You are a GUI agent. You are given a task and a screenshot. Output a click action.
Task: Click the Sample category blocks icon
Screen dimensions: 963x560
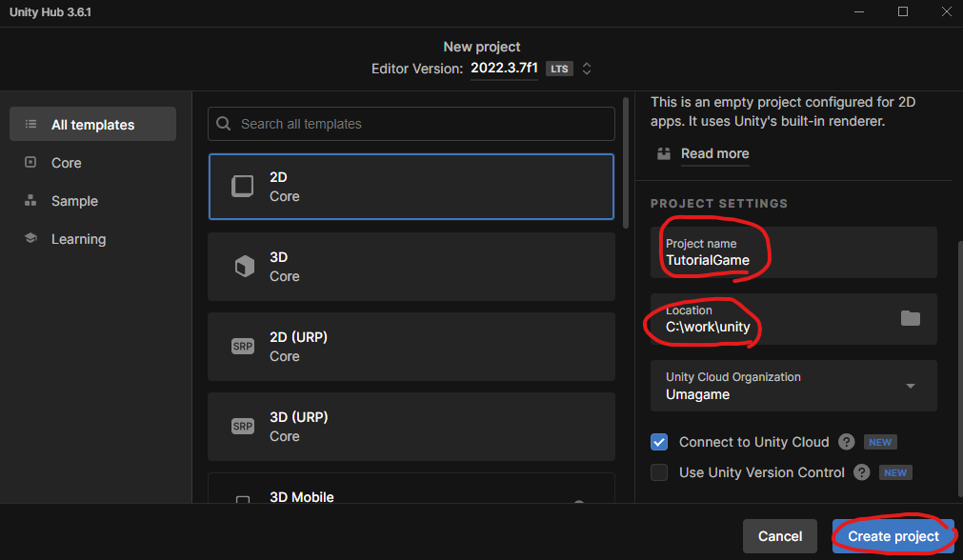pos(30,200)
